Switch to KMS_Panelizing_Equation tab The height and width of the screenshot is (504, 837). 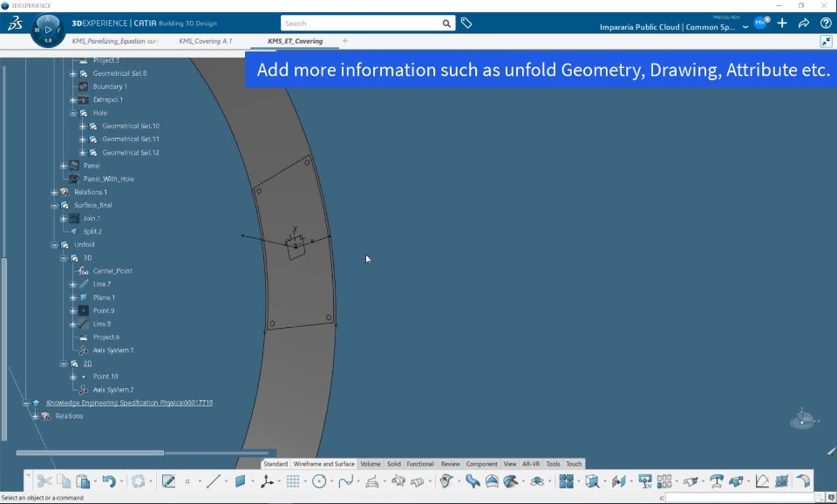[115, 41]
